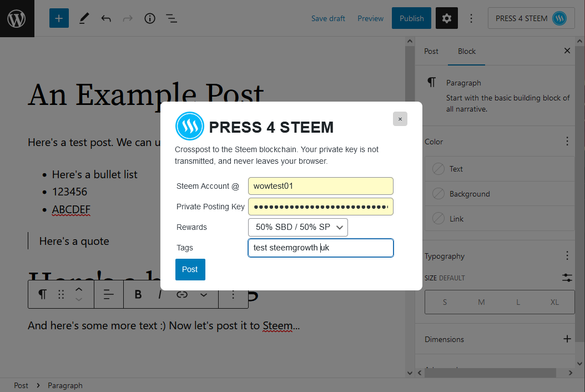Click the Steem logo in dialog
The image size is (585, 392).
(189, 126)
